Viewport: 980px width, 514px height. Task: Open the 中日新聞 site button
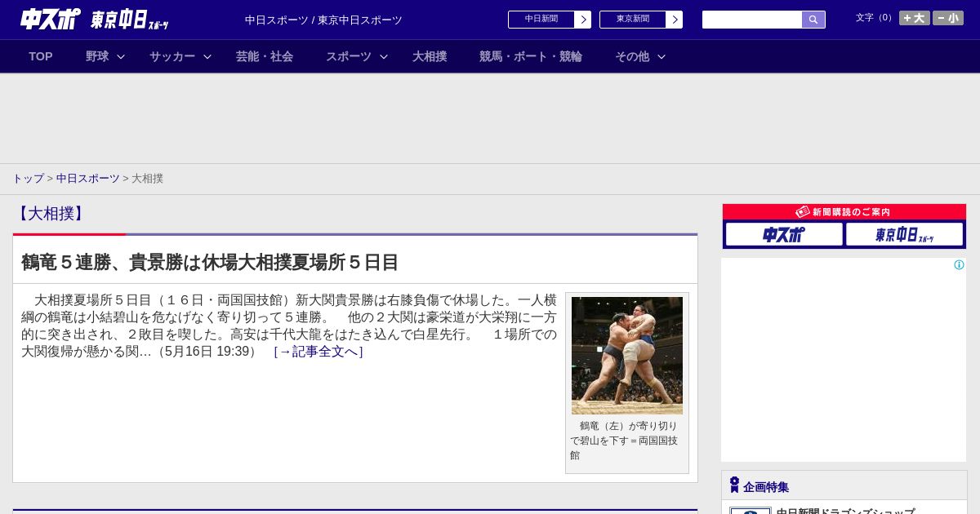(x=549, y=20)
